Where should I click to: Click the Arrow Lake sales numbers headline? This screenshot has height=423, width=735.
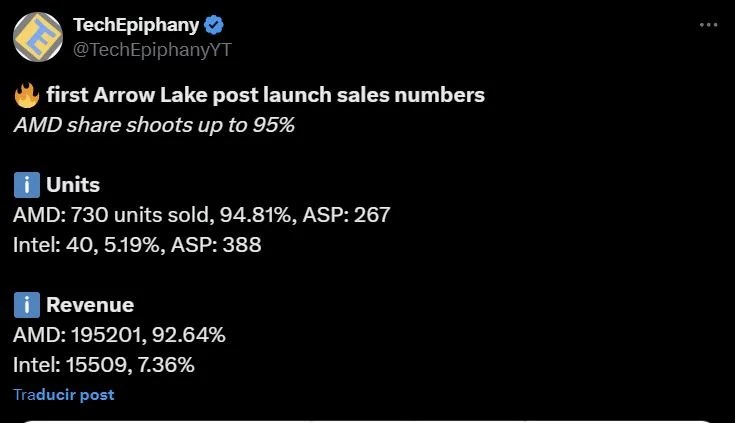tap(265, 95)
